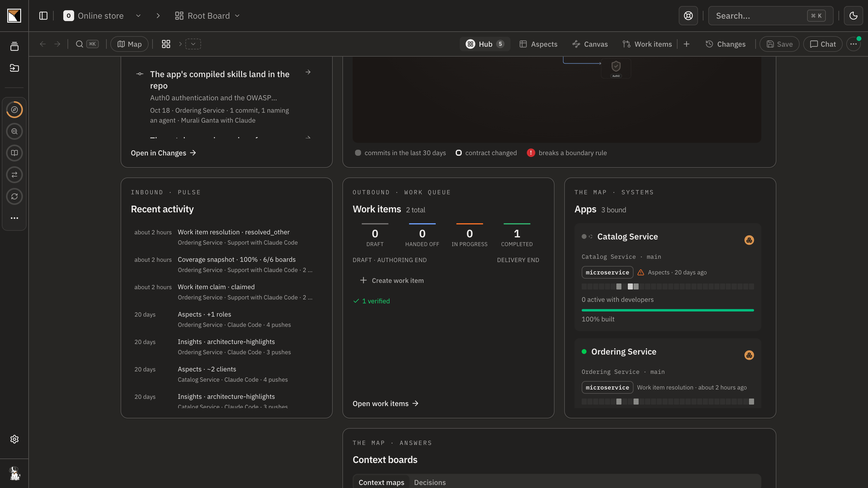
Task: Open the stacked layers sidebar icon
Action: click(x=14, y=46)
